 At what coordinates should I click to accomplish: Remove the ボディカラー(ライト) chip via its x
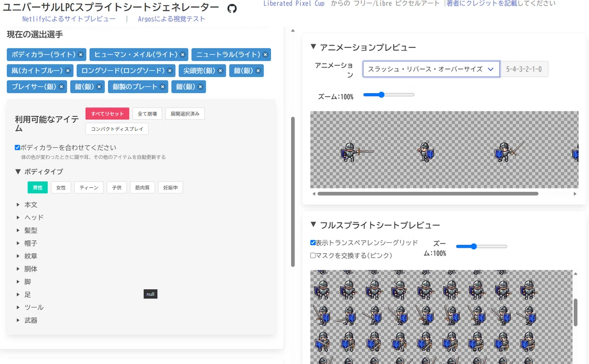(x=81, y=54)
